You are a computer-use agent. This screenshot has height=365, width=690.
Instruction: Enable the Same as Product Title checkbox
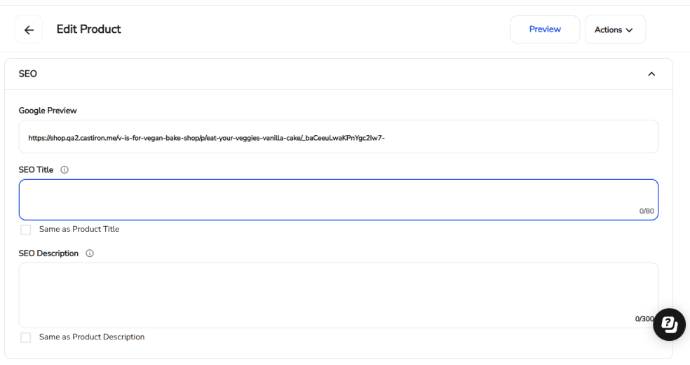[26, 229]
